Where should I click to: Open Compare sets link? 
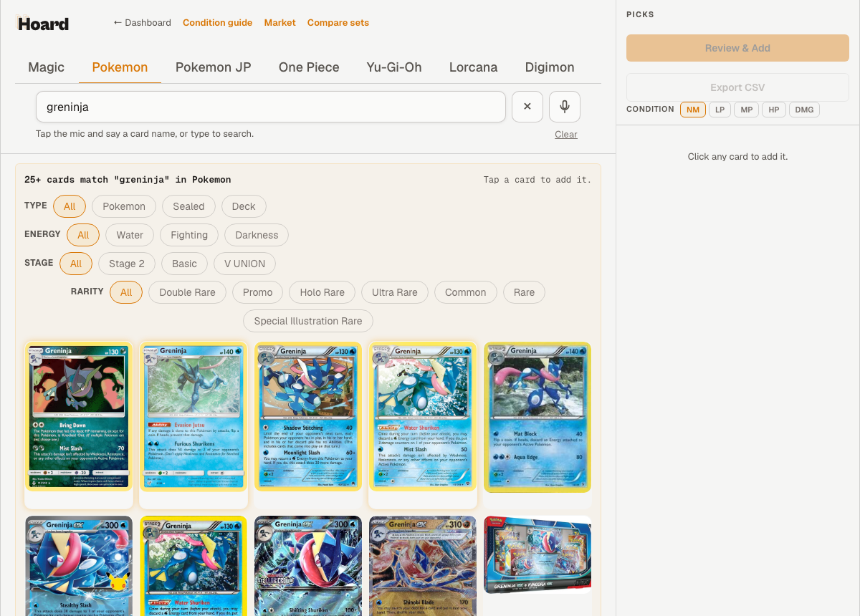tap(338, 23)
